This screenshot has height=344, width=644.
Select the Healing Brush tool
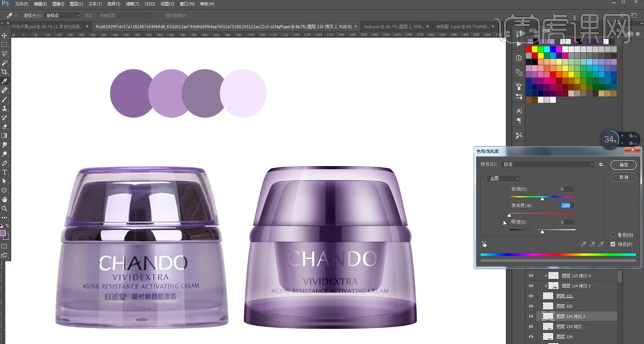click(x=5, y=90)
